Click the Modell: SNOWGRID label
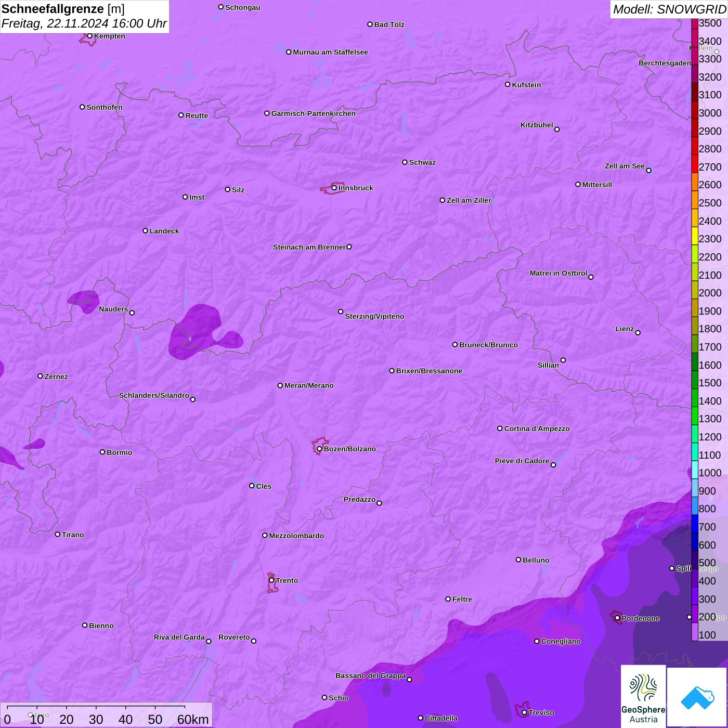 (669, 9)
